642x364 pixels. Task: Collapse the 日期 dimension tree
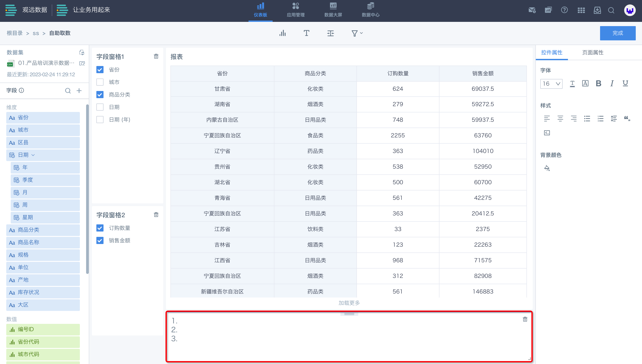33,155
